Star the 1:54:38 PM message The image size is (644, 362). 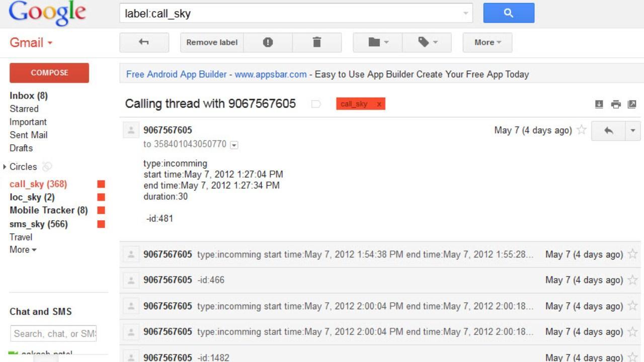click(633, 254)
